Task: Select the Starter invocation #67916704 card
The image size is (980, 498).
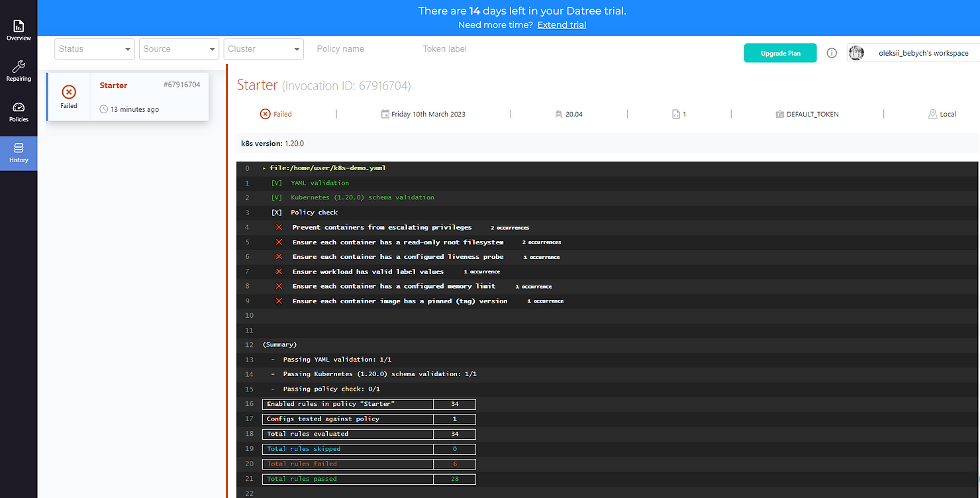Action: pyautogui.click(x=128, y=97)
